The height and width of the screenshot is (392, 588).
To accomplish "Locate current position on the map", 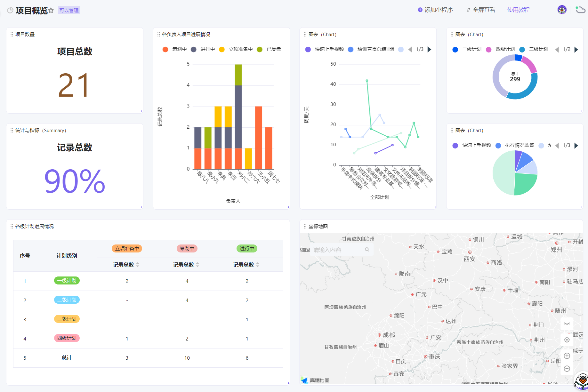I will (x=567, y=340).
